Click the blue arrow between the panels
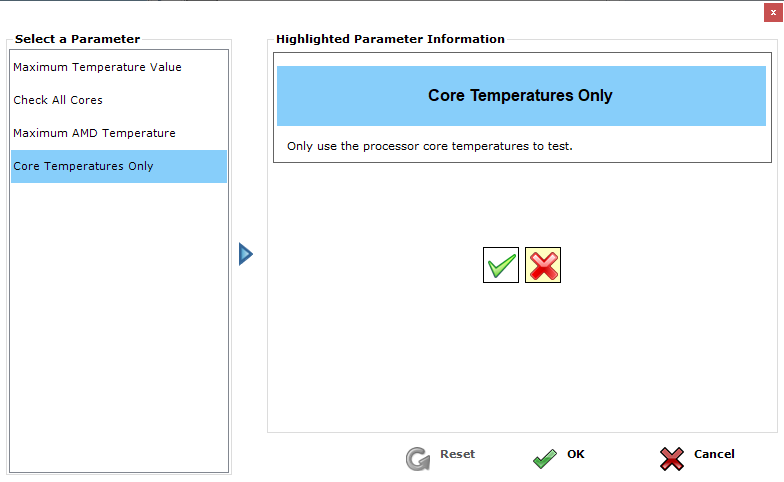This screenshot has width=784, height=482. pos(246,254)
